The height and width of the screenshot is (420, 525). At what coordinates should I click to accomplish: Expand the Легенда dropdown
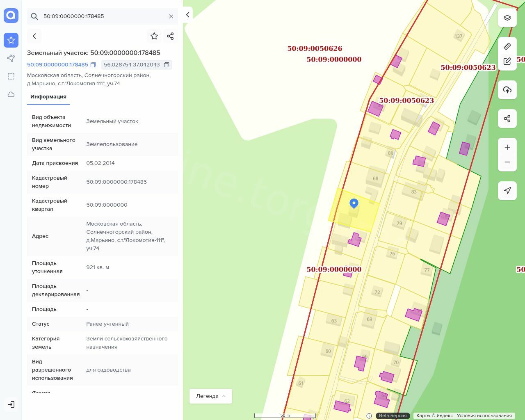coord(210,396)
